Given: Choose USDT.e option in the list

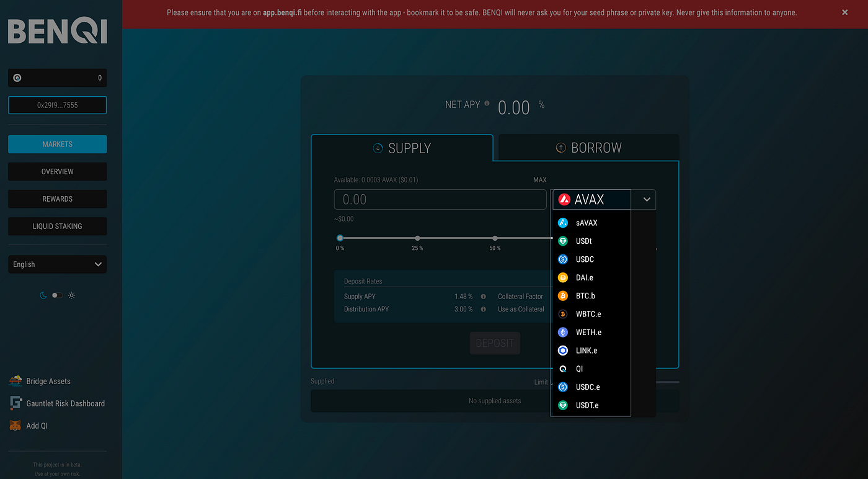Looking at the screenshot, I should point(591,405).
